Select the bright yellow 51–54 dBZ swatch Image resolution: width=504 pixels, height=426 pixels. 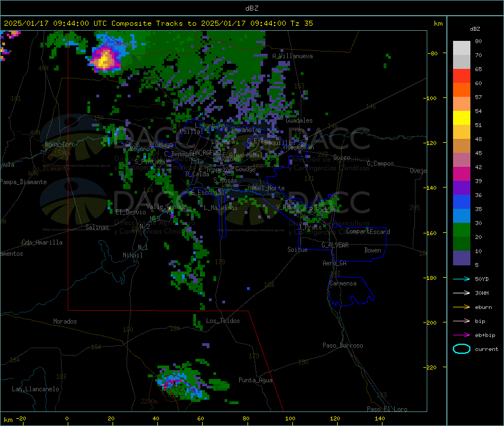click(x=461, y=118)
